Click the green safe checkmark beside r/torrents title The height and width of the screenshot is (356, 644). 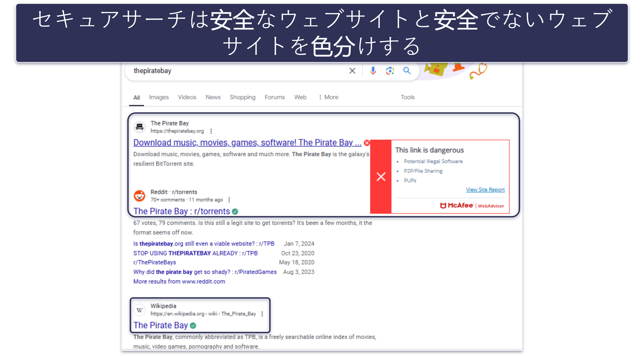click(235, 212)
